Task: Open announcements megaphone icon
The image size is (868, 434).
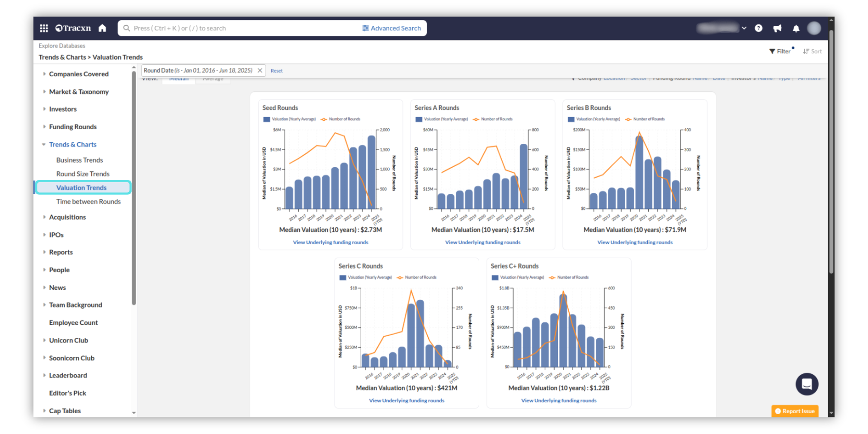Action: tap(777, 28)
